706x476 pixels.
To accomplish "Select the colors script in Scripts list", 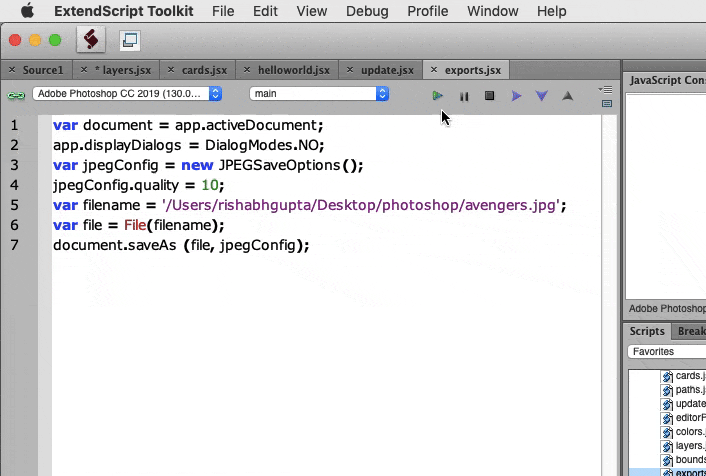I will pos(684,432).
